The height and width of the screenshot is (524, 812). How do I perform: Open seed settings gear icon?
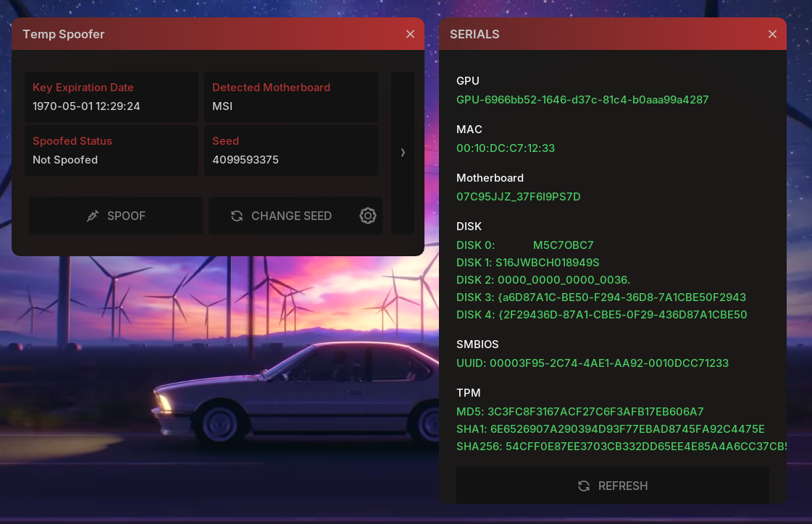[x=368, y=216]
